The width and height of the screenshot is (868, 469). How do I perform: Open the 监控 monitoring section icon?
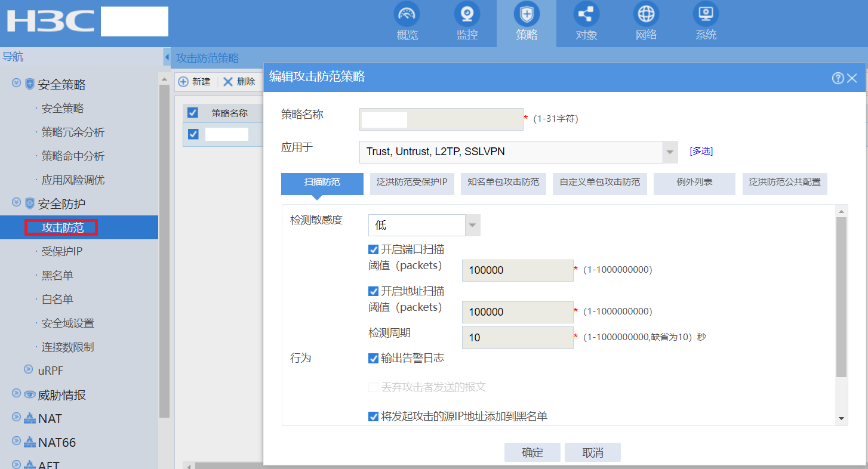point(467,14)
